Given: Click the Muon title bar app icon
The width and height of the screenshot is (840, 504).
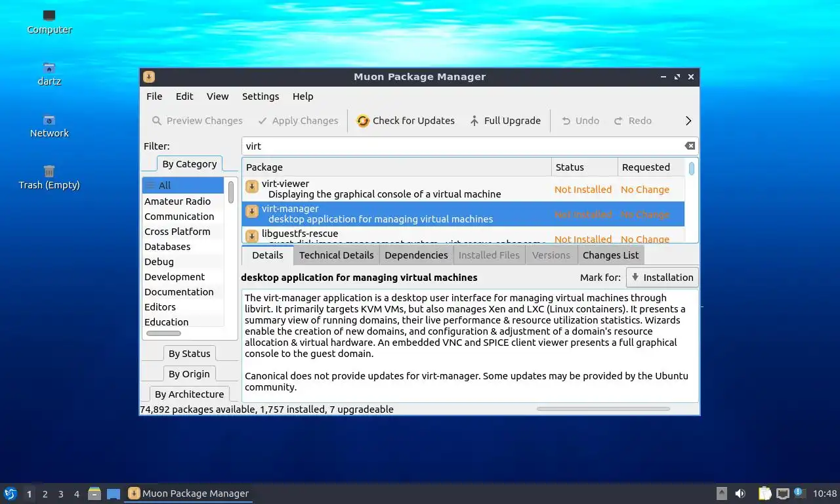Looking at the screenshot, I should point(149,77).
